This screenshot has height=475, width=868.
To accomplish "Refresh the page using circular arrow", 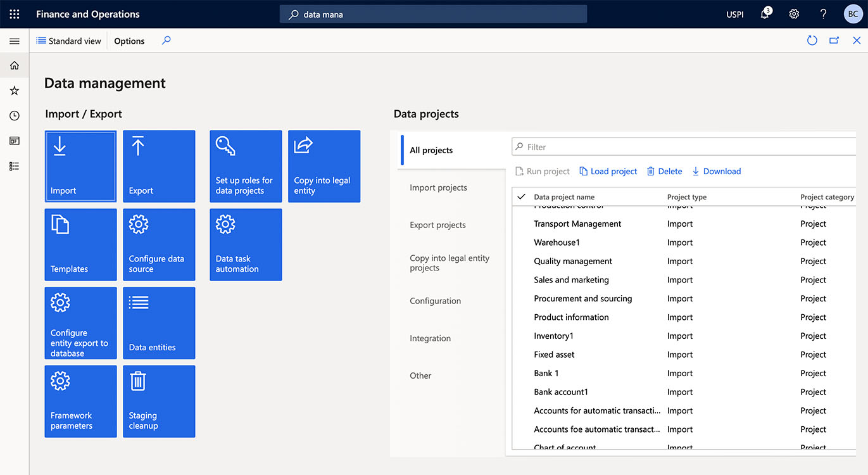I will point(812,41).
